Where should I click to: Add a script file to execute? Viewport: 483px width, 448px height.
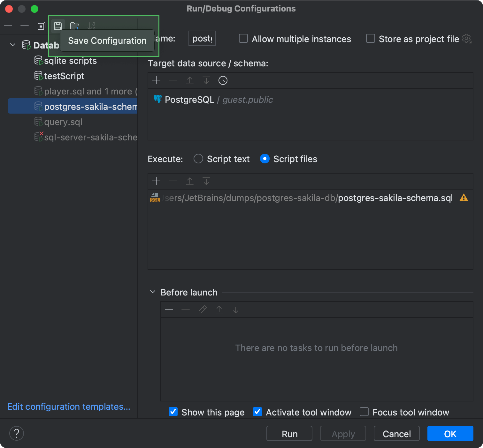pyautogui.click(x=156, y=181)
